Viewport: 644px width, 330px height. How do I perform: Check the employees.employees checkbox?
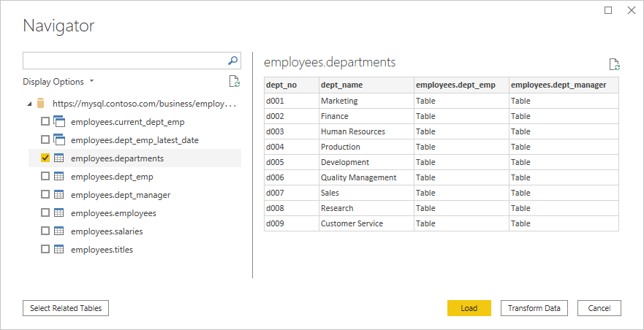pyautogui.click(x=45, y=213)
